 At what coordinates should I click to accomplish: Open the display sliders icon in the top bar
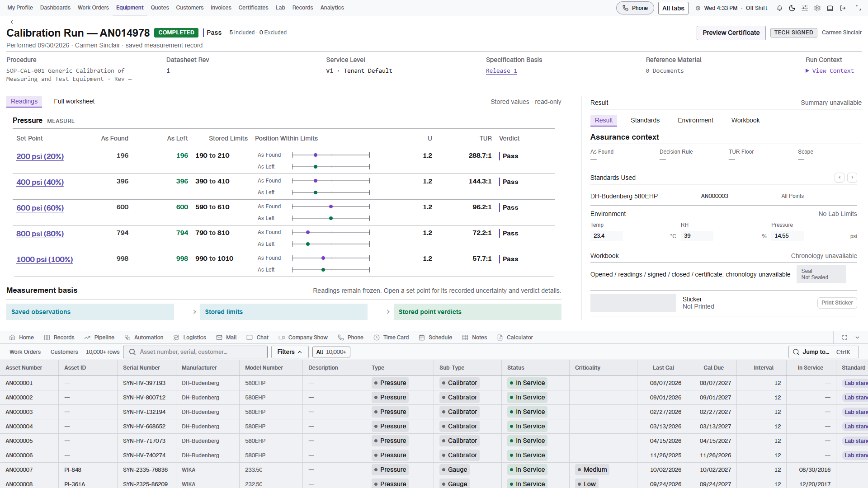805,8
